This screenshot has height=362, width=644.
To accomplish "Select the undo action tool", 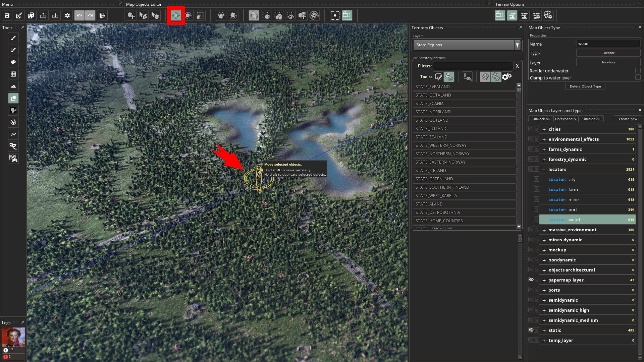I will 79,15.
